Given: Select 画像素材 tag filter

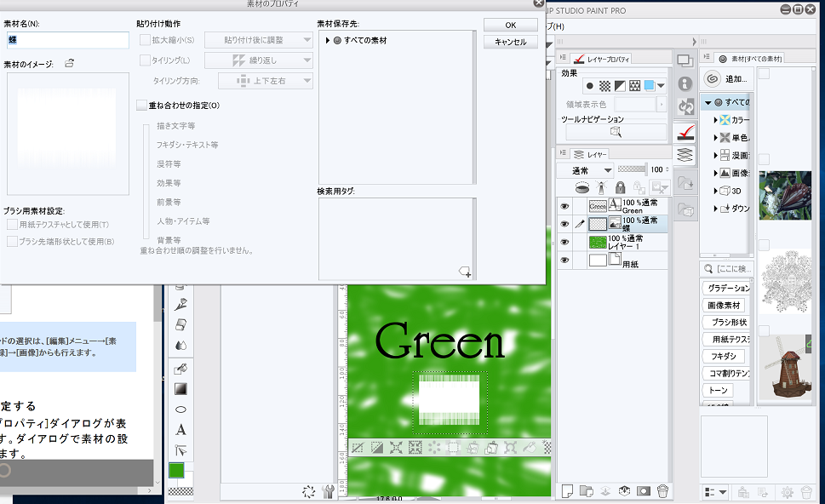Looking at the screenshot, I should [x=724, y=305].
